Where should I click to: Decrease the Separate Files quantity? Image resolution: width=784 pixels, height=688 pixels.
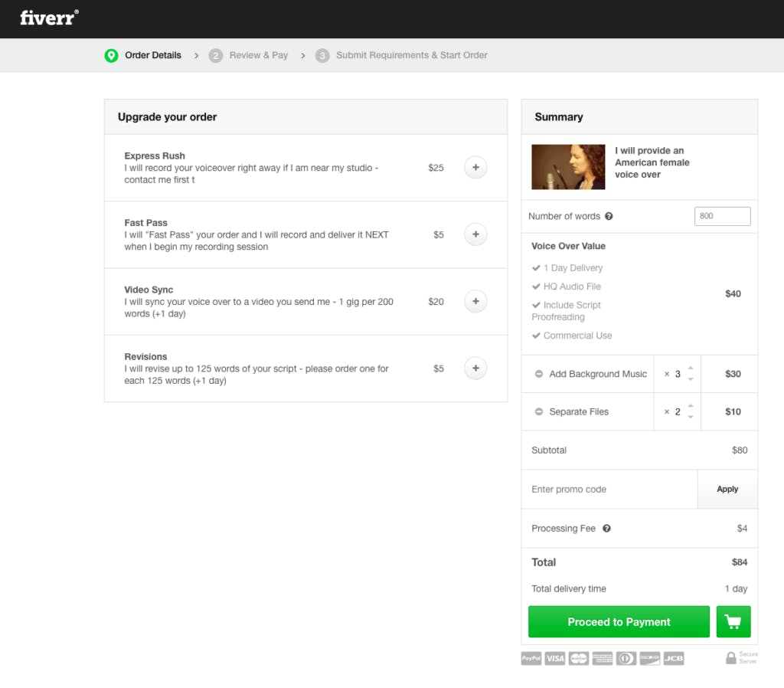click(691, 417)
